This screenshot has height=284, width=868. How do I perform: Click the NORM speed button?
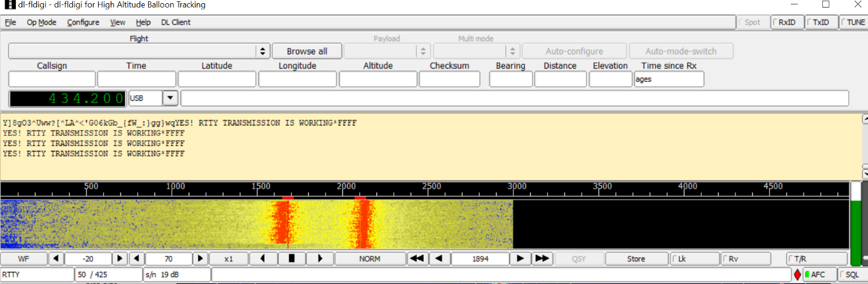coord(370,259)
